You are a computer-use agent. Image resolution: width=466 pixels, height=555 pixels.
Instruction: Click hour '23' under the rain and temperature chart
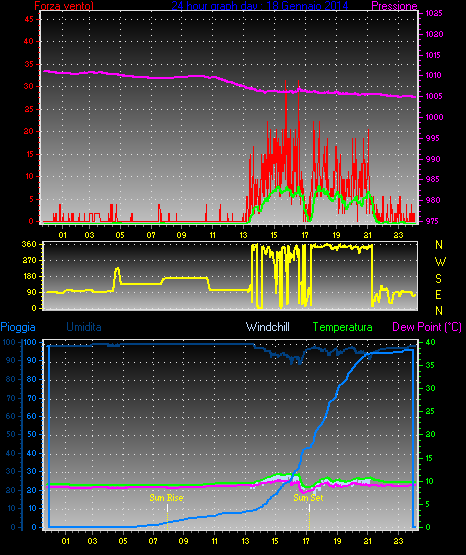398,541
